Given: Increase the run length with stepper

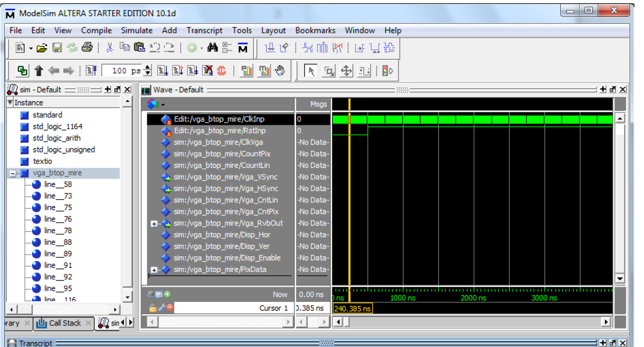Looking at the screenshot, I should (x=147, y=68).
